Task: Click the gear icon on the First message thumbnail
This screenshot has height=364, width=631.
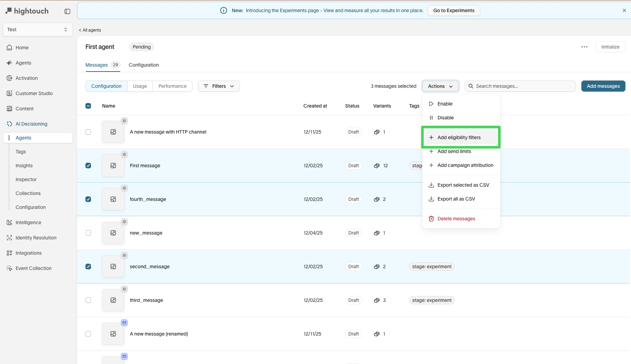Action: [x=124, y=154]
